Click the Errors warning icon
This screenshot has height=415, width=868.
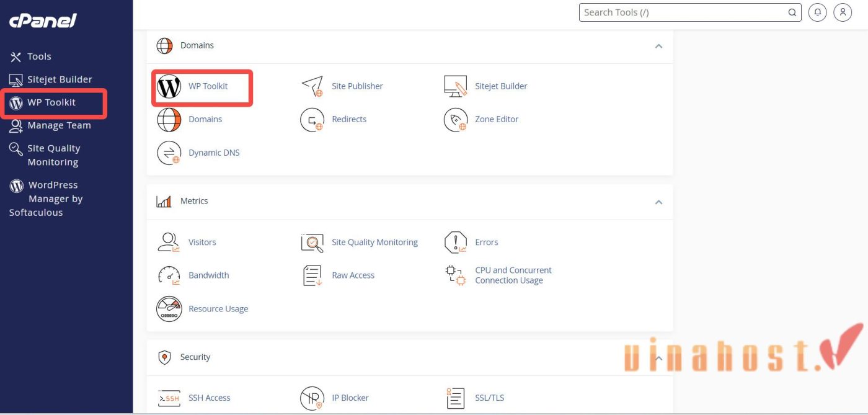[455, 243]
